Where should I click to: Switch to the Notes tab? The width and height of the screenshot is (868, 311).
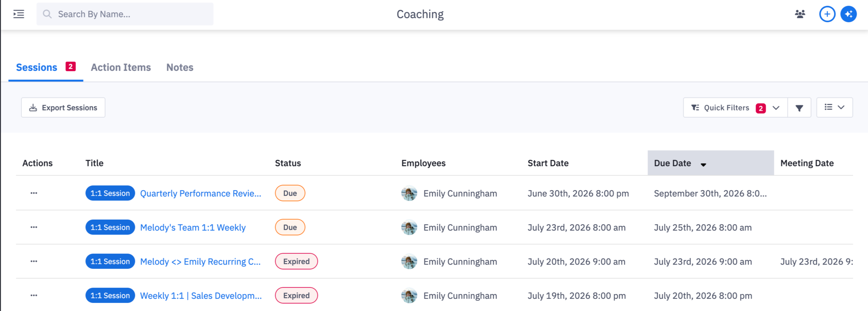click(180, 67)
